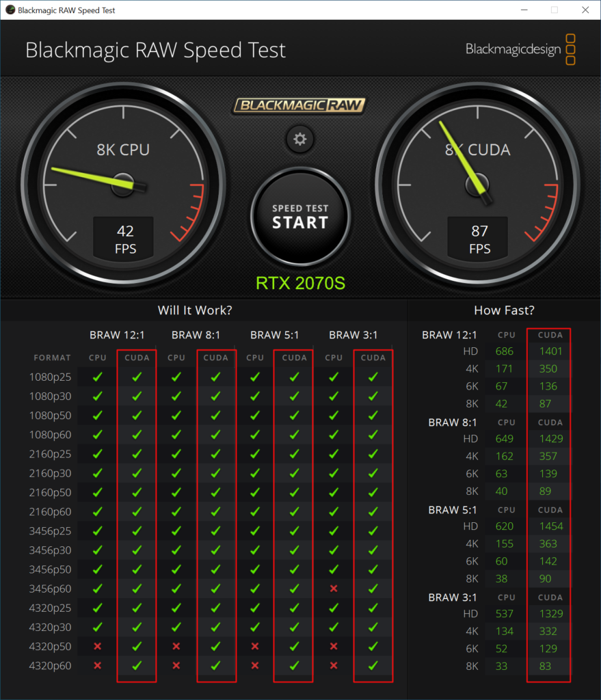
Task: Click checkmark for 1080p60 BRAW 8:1 CPU
Action: coord(176,434)
